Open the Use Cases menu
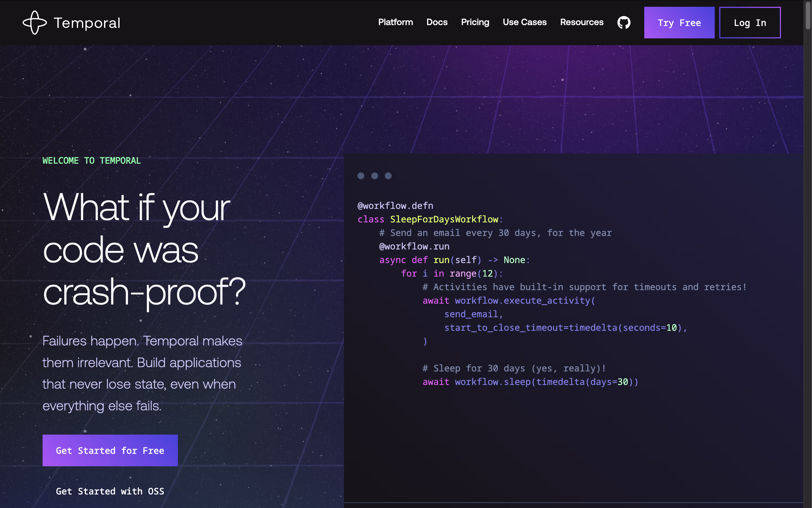Image resolution: width=812 pixels, height=508 pixels. (525, 22)
